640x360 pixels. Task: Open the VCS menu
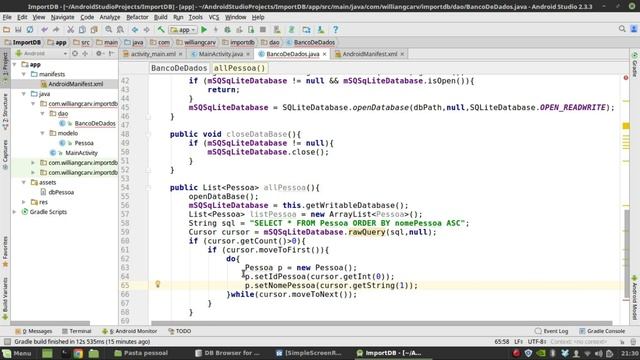coord(214,17)
